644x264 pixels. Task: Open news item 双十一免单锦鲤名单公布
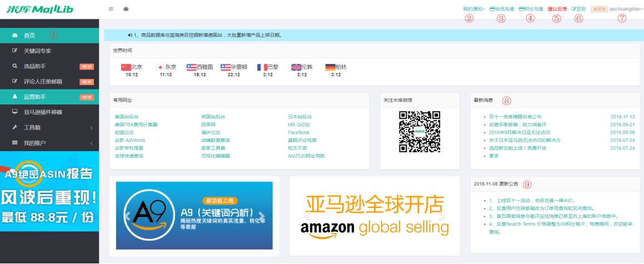pos(515,117)
